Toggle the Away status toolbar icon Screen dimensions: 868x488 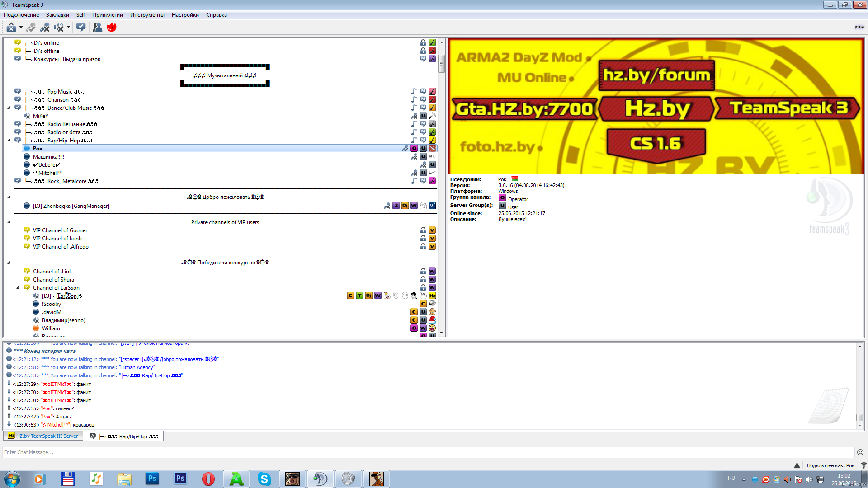pyautogui.click(x=11, y=28)
